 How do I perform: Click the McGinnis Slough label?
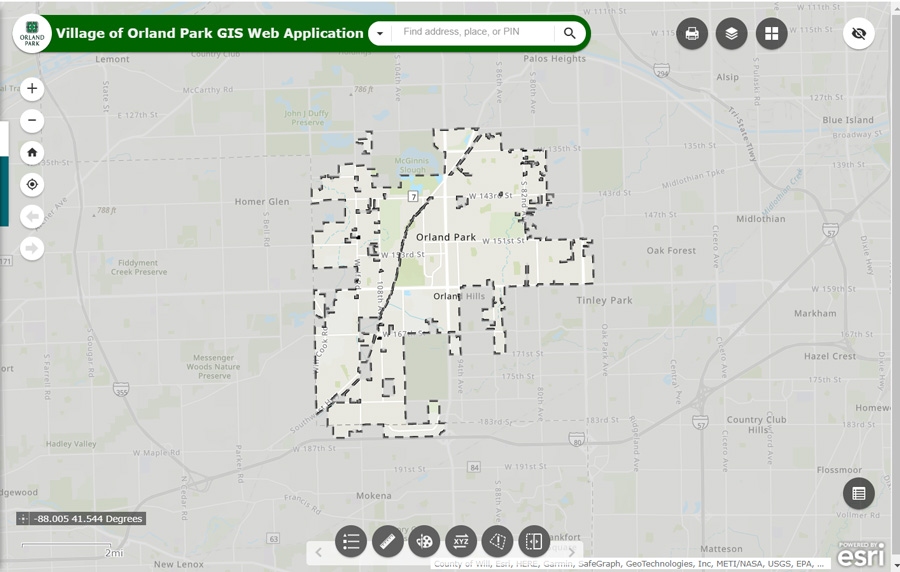tap(412, 165)
